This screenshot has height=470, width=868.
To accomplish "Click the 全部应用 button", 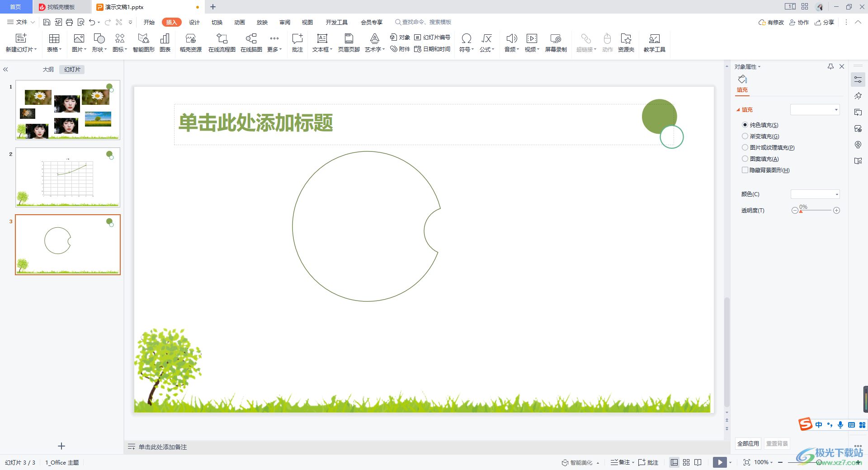I will point(748,443).
